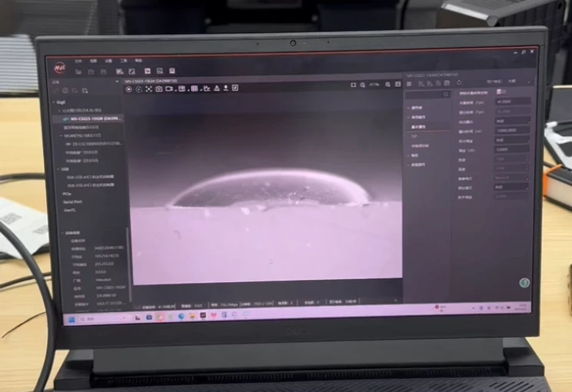Click the exposure time 10000.0000 field

(512, 130)
